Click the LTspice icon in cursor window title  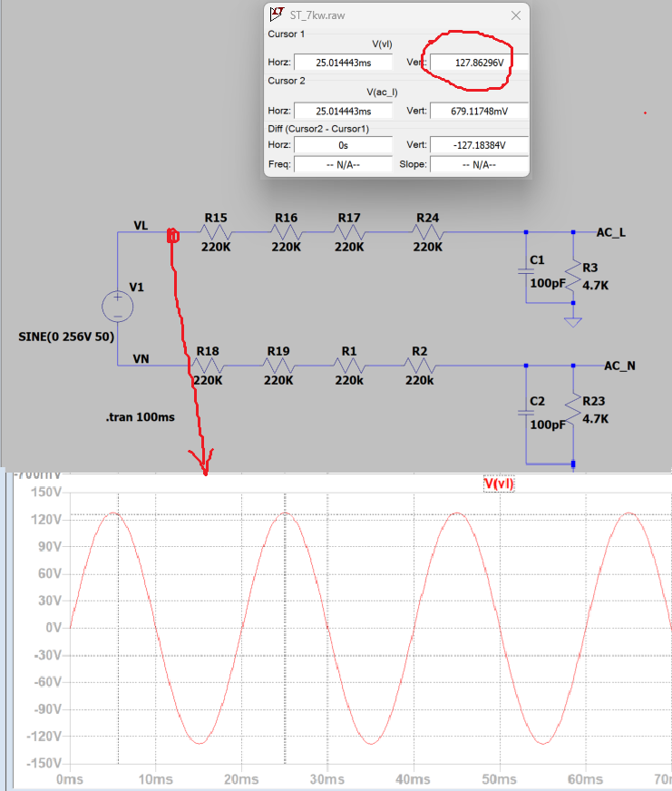(x=277, y=15)
